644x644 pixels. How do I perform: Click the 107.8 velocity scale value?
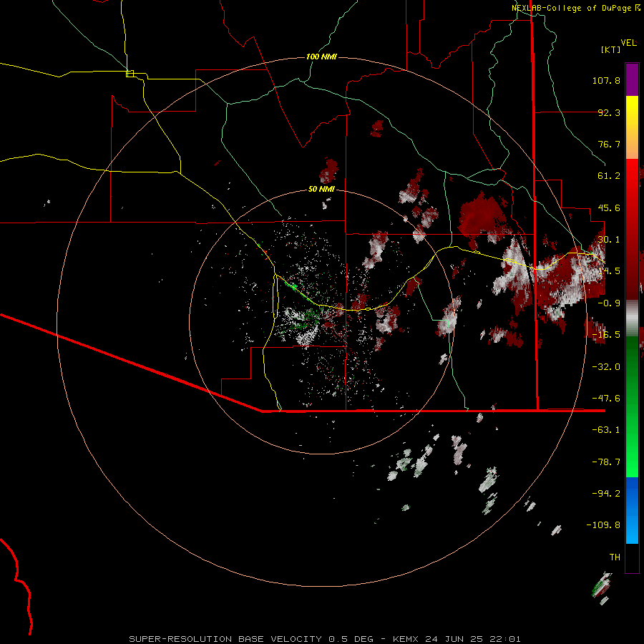pos(606,80)
